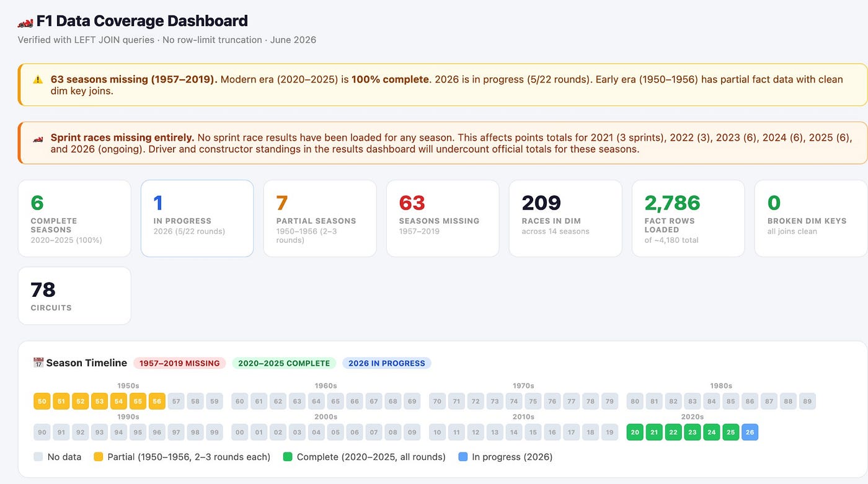
Task: Select complete season 22 marker
Action: point(673,432)
